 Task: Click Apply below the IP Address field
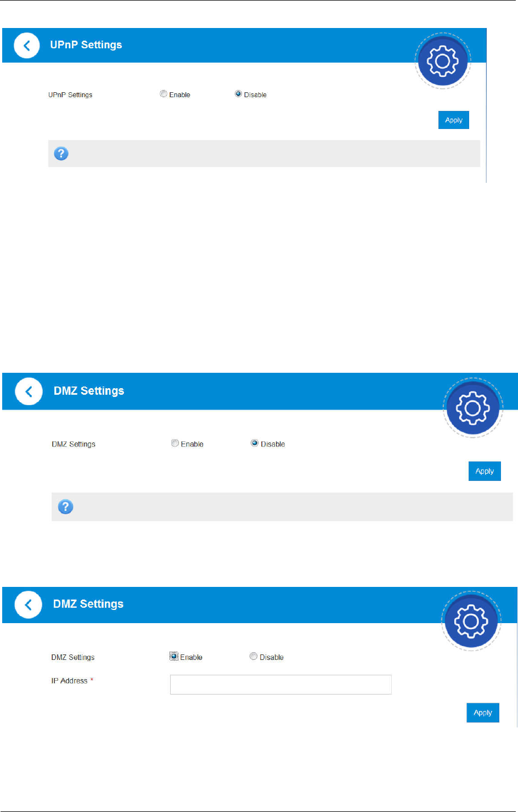(x=483, y=713)
